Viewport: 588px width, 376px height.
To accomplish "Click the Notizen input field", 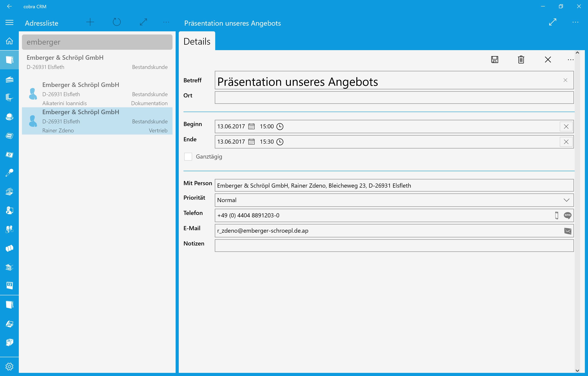I will (x=394, y=246).
